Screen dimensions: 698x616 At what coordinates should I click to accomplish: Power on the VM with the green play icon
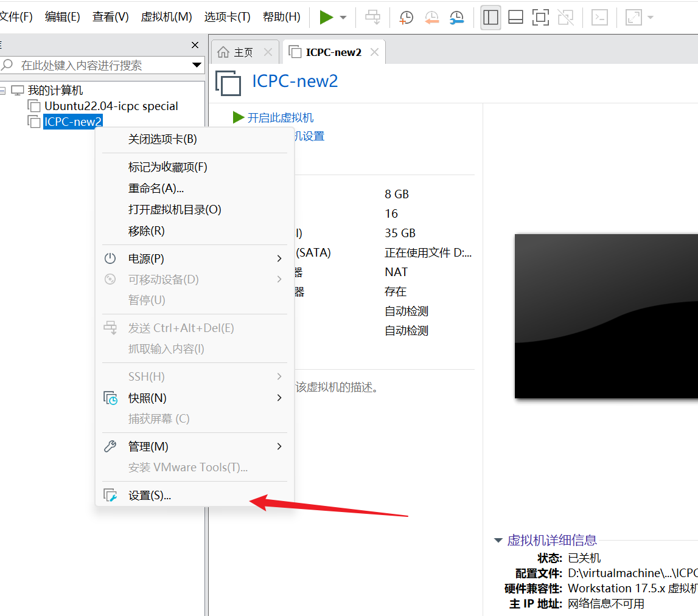coord(326,16)
